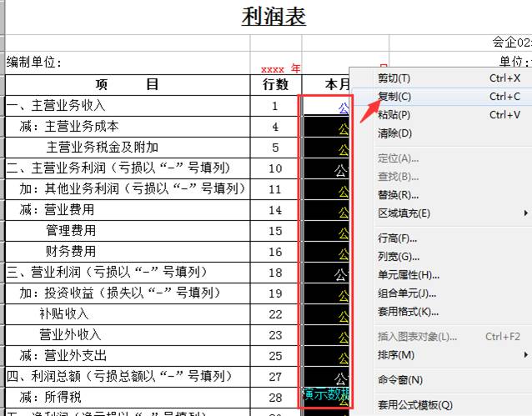Click Paste (粘贴) in the context menu
532x416 pixels.
click(x=394, y=115)
